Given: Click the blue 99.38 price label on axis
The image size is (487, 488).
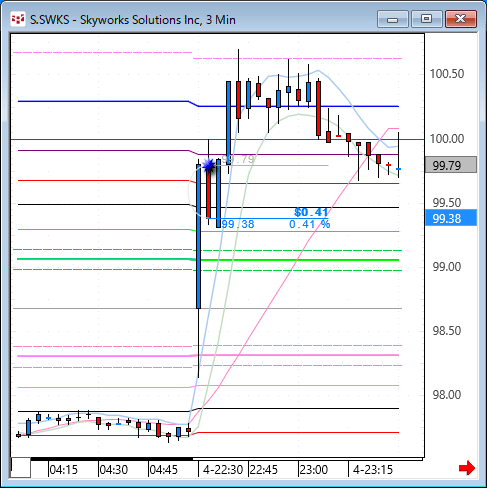Looking at the screenshot, I should [451, 218].
